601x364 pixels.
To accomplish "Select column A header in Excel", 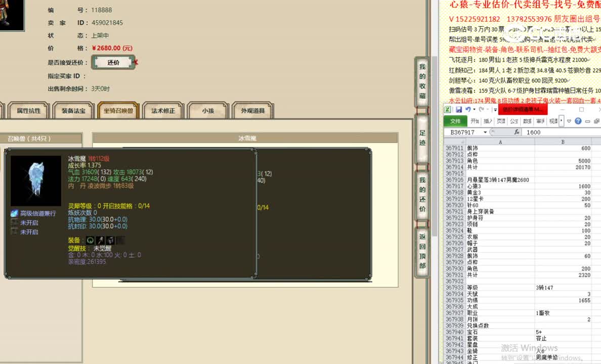I will [x=500, y=142].
